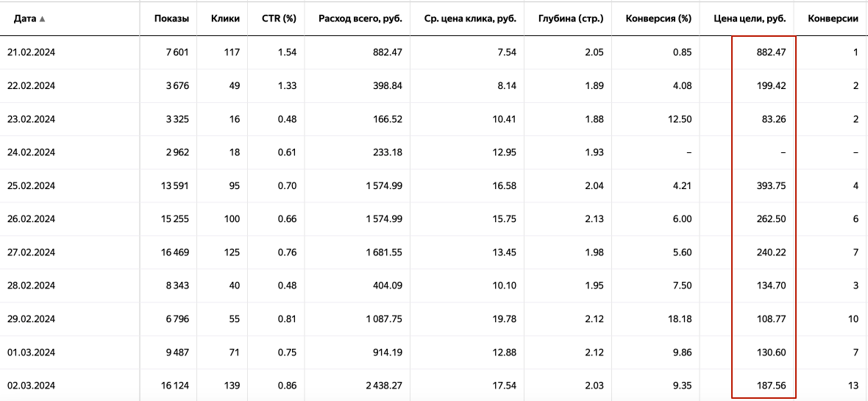Select the Расход всего, руб. header

(x=360, y=18)
